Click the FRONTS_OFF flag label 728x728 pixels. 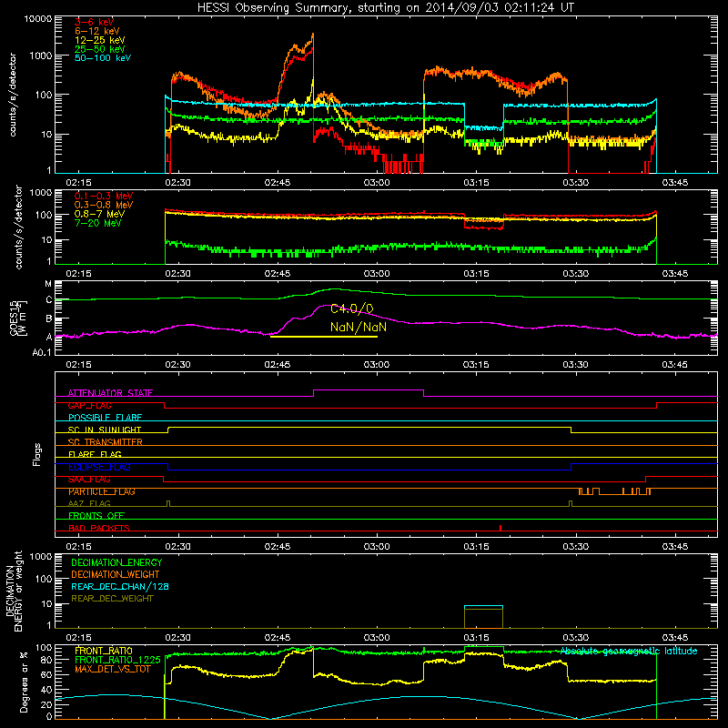pos(96,516)
